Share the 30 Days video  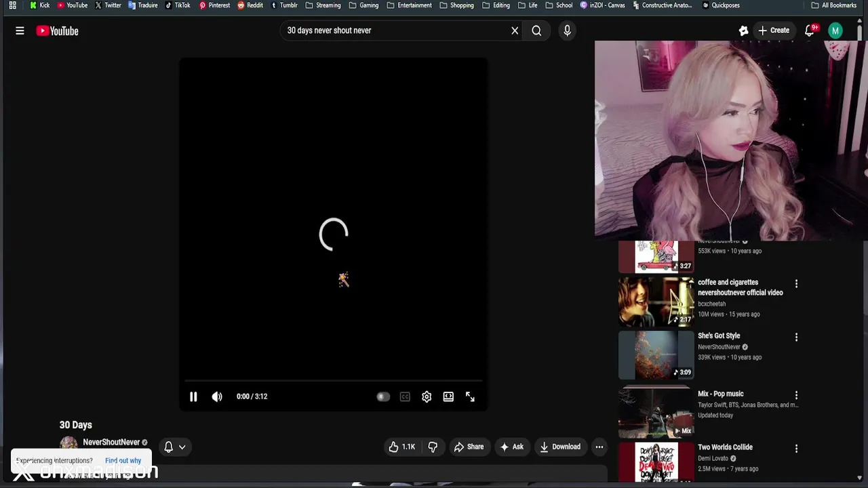coord(469,447)
